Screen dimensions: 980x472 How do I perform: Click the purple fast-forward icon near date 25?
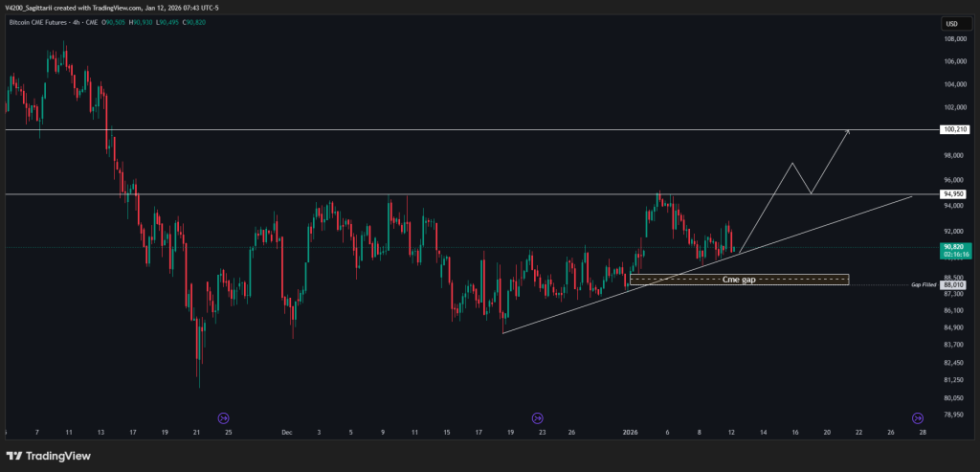click(x=224, y=417)
